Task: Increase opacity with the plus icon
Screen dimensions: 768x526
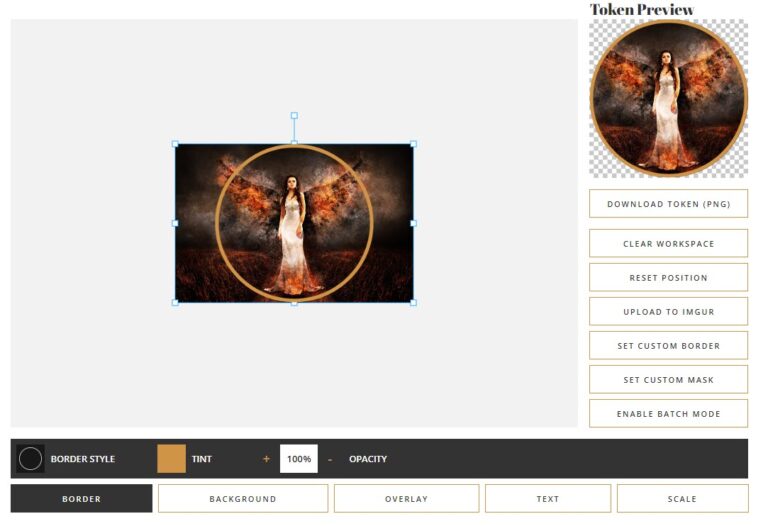Action: pyautogui.click(x=266, y=459)
